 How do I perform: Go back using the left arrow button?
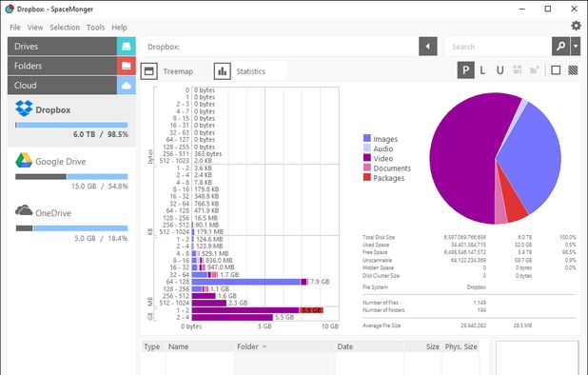pyautogui.click(x=428, y=47)
